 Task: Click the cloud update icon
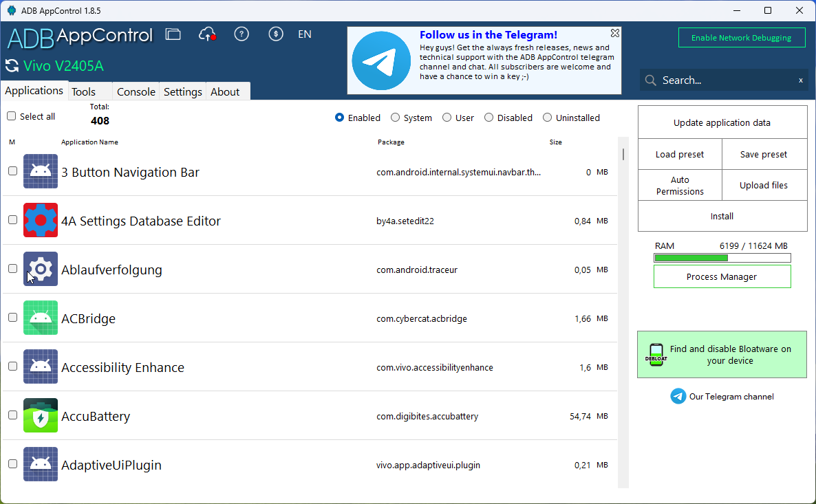point(207,34)
